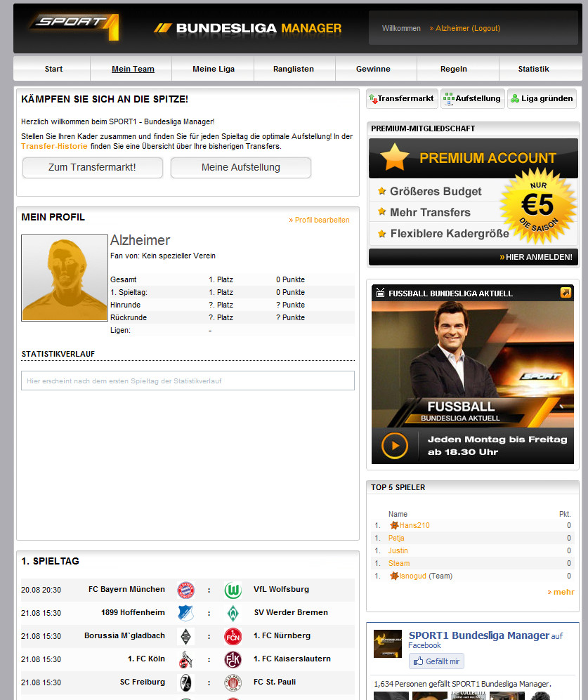This screenshot has height=700, width=588.
Task: Click the Gesamt ranking row label
Action: [x=124, y=280]
